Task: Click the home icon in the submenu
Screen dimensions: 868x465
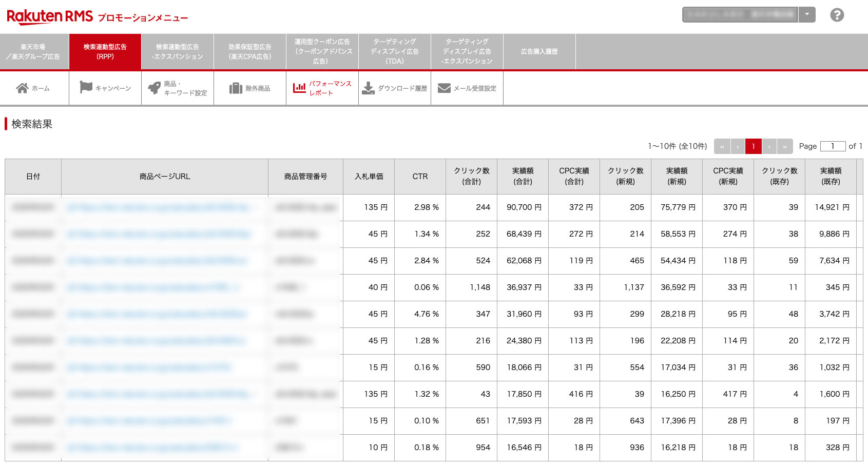Action: click(x=22, y=88)
